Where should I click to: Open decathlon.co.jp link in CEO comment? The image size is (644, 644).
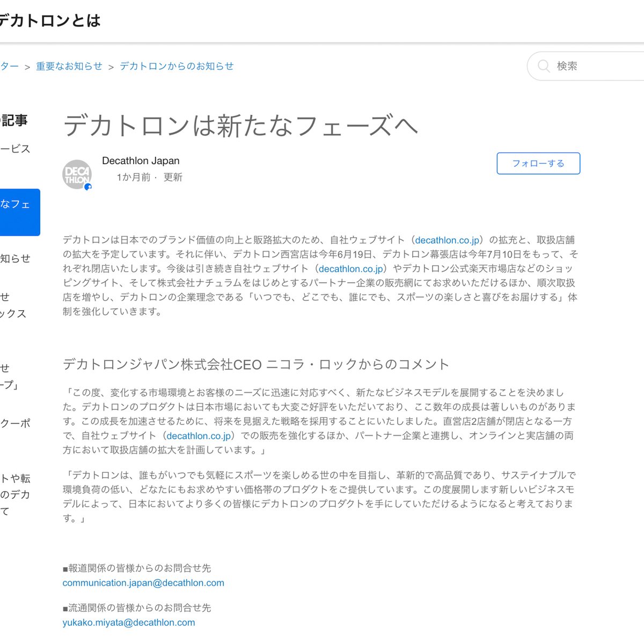tap(199, 436)
